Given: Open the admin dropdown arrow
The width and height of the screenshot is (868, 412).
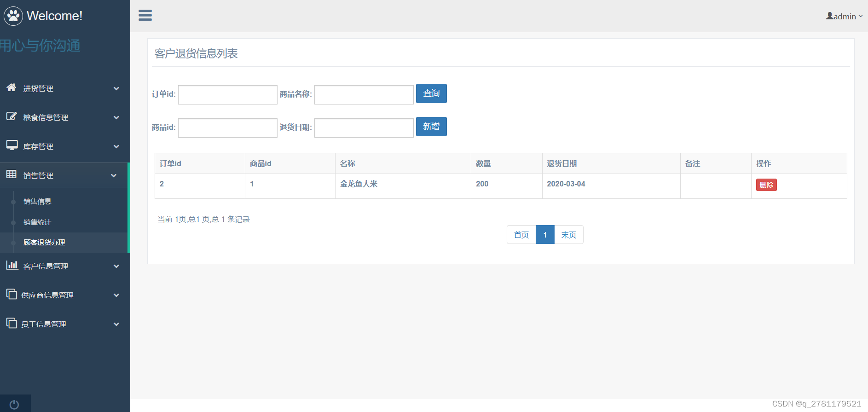Looking at the screenshot, I should coord(861,17).
